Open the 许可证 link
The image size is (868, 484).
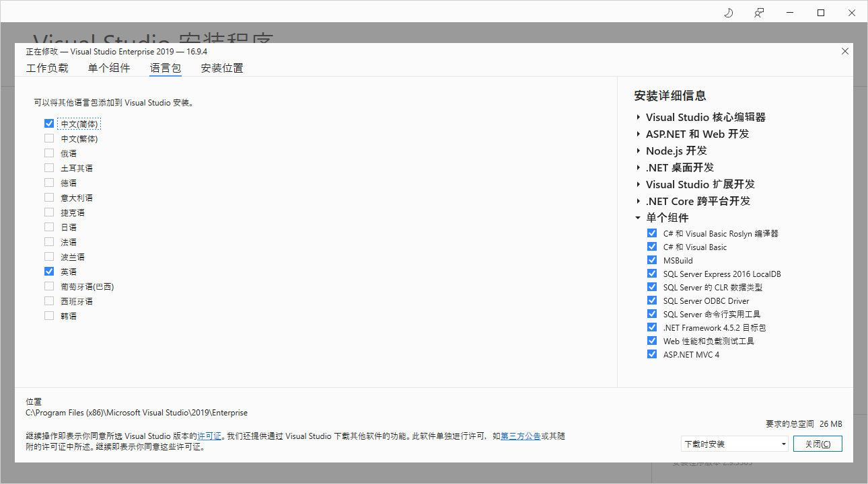209,436
